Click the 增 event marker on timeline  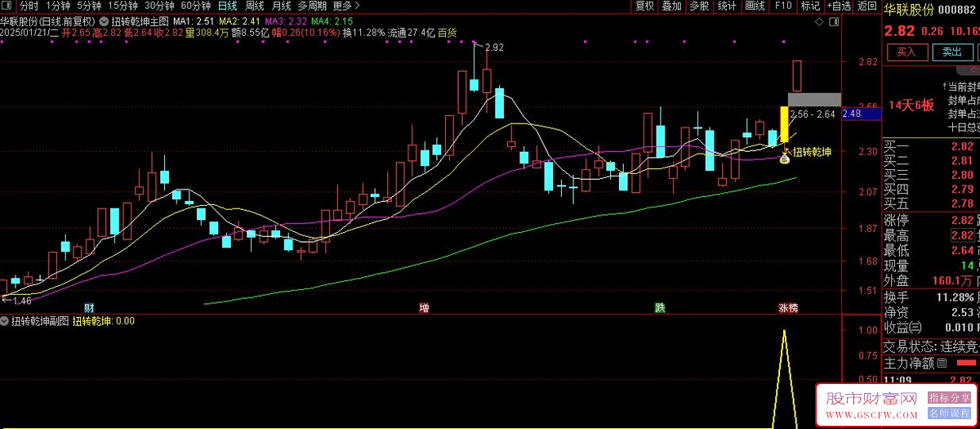pos(424,308)
